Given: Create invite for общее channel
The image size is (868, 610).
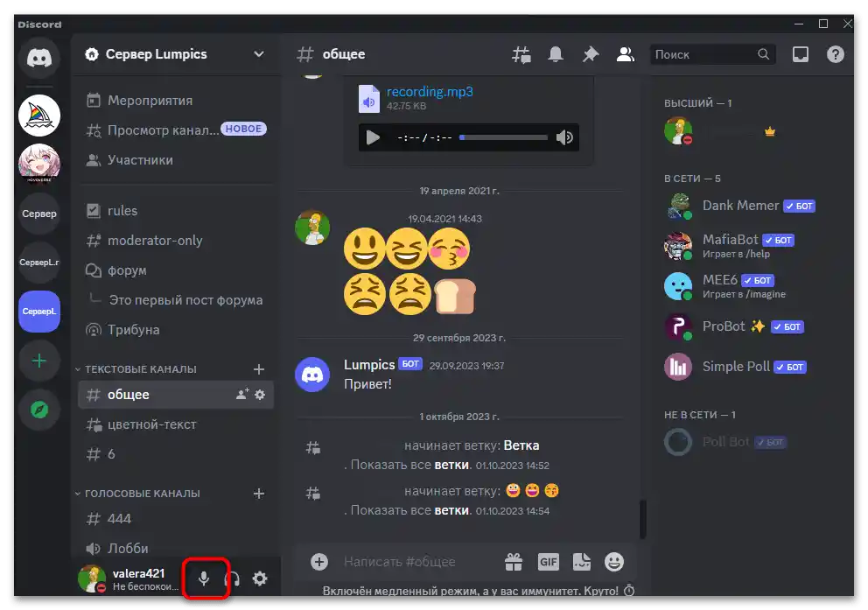Looking at the screenshot, I should (x=242, y=395).
